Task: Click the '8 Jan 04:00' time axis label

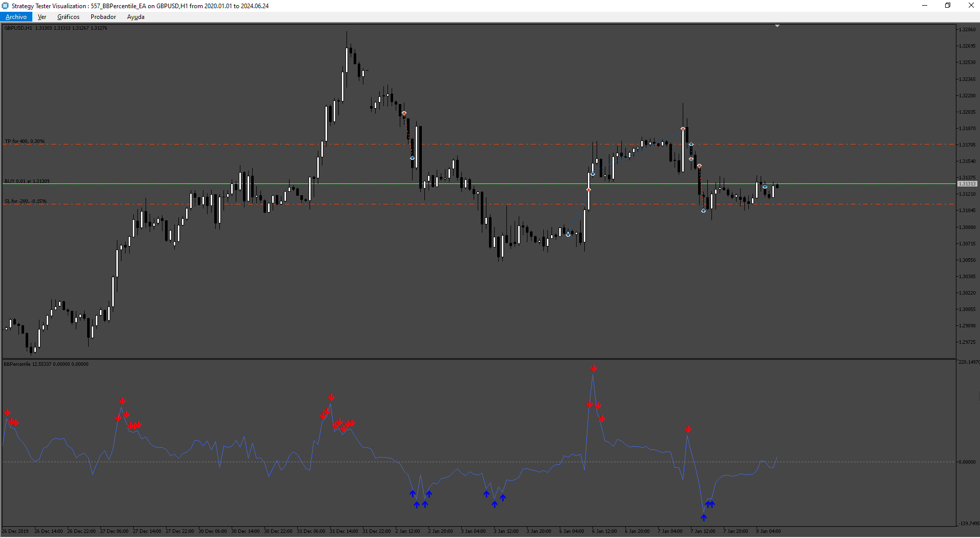Action: pyautogui.click(x=768, y=531)
